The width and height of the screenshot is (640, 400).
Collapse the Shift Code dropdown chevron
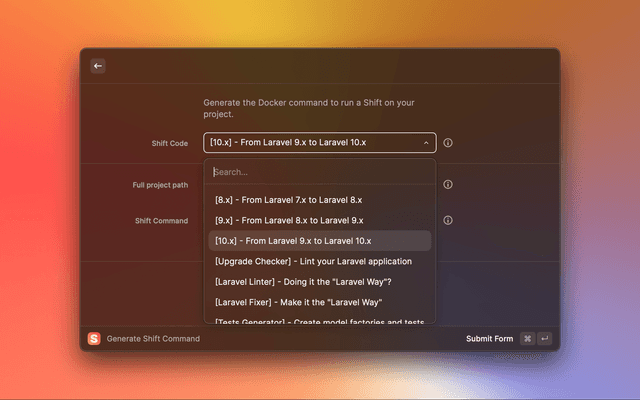426,143
